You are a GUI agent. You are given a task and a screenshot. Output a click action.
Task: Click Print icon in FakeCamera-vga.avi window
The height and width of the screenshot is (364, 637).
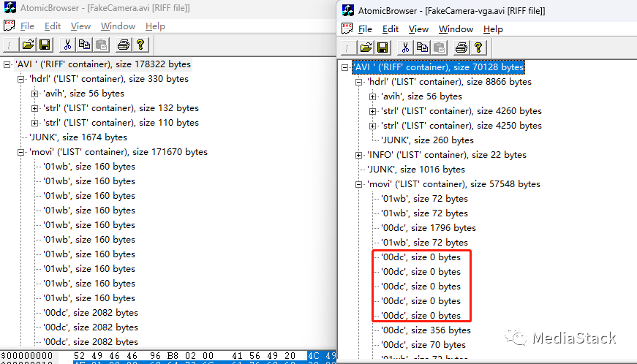(x=461, y=48)
